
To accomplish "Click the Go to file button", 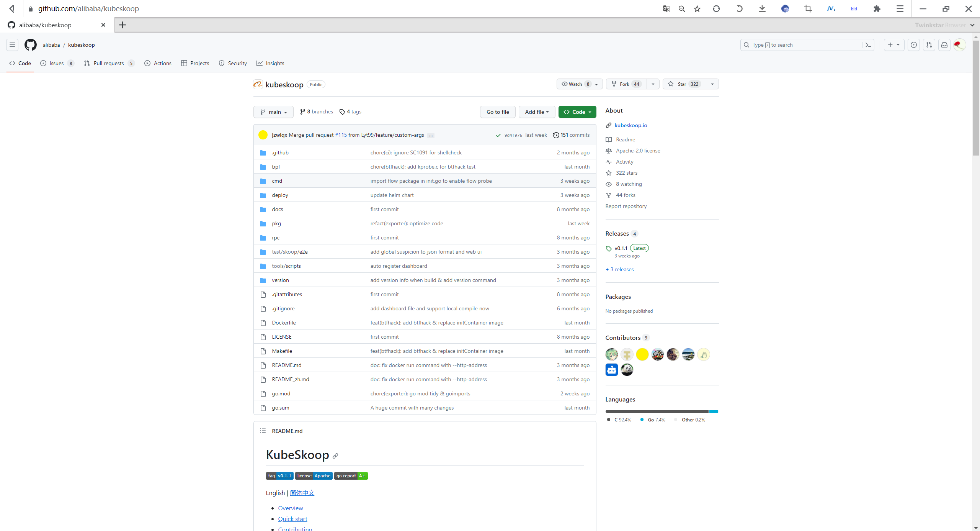I will pos(498,112).
